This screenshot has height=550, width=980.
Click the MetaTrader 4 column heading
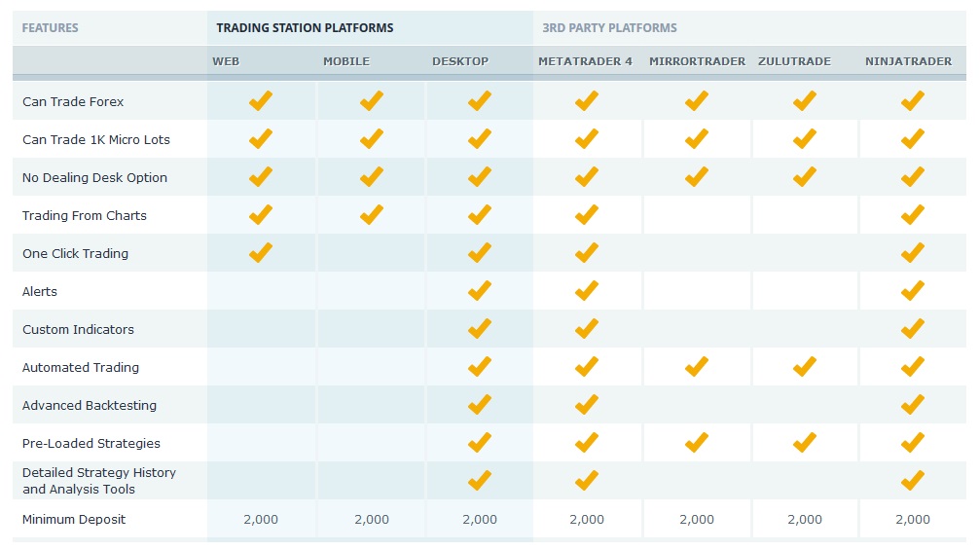585,61
